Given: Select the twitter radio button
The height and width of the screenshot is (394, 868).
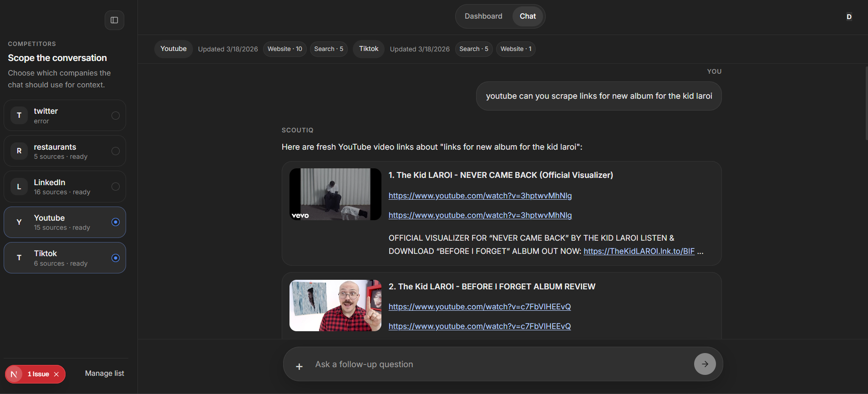Looking at the screenshot, I should click(x=116, y=116).
